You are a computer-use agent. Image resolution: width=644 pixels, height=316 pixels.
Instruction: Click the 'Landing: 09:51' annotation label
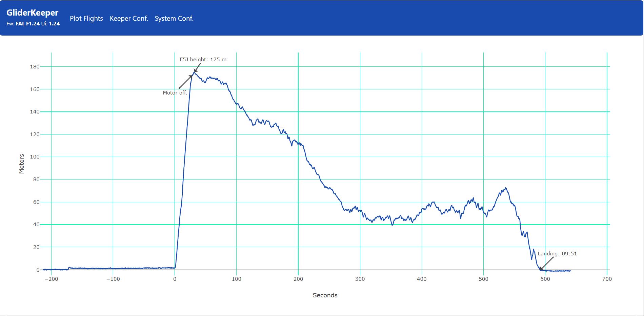557,254
